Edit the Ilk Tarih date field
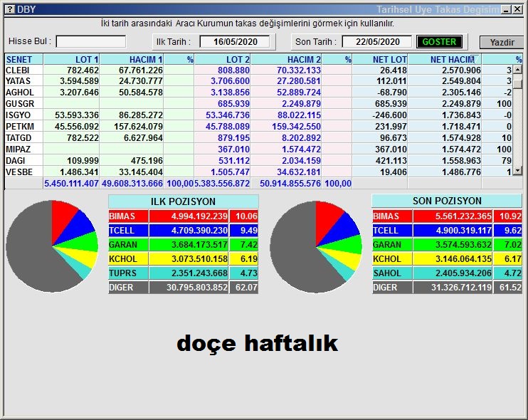 coord(235,42)
